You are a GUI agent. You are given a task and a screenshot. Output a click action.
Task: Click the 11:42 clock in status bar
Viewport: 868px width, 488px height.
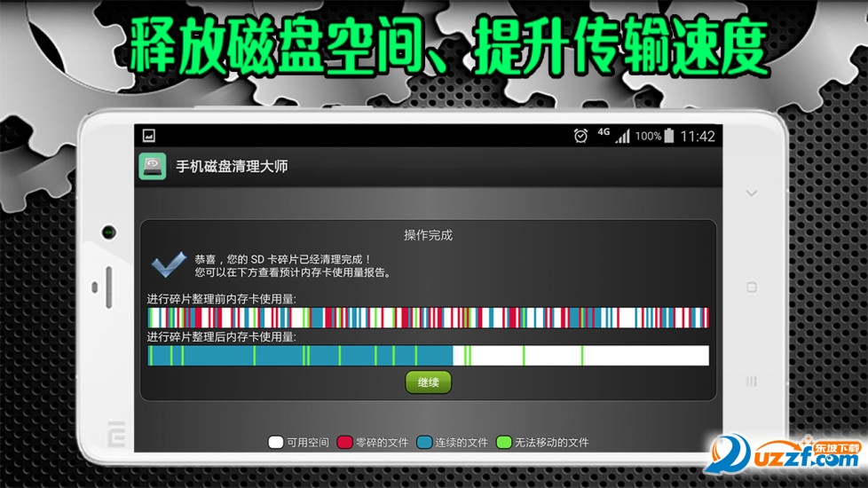[698, 136]
